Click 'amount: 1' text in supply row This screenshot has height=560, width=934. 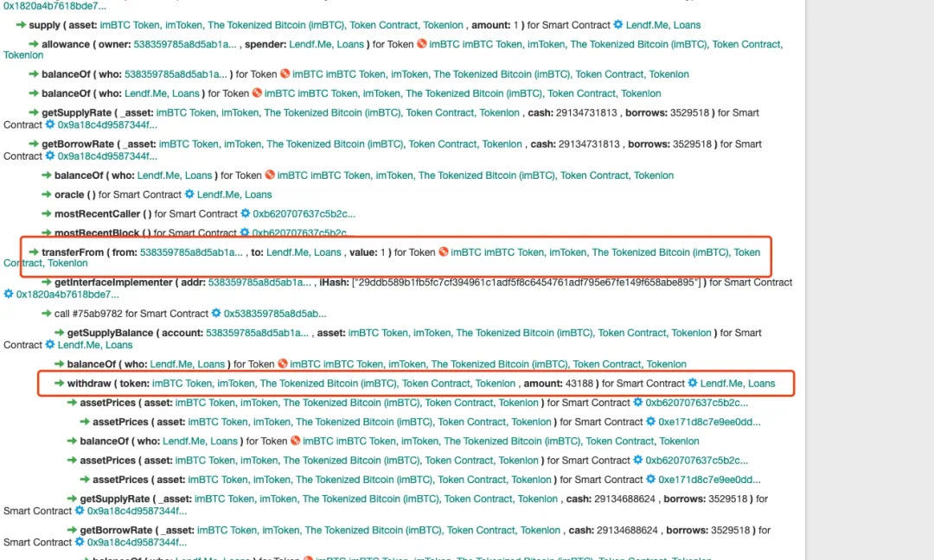495,25
